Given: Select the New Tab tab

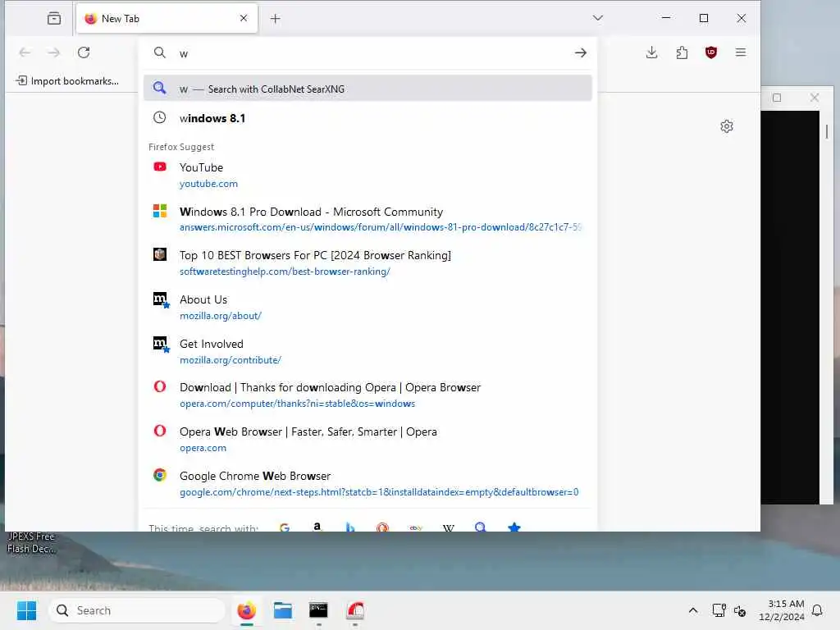Looking at the screenshot, I should 167,18.
